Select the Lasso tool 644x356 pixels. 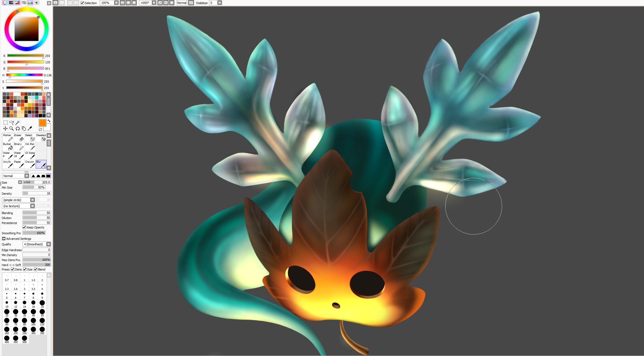click(11, 123)
